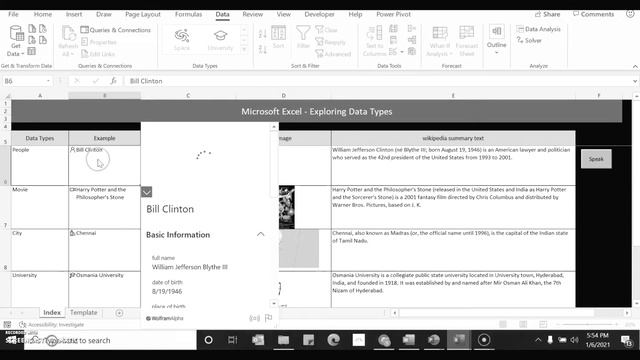Image resolution: width=640 pixels, height=360 pixels.
Task: Expand the formula bar chevron
Action: (x=635, y=81)
